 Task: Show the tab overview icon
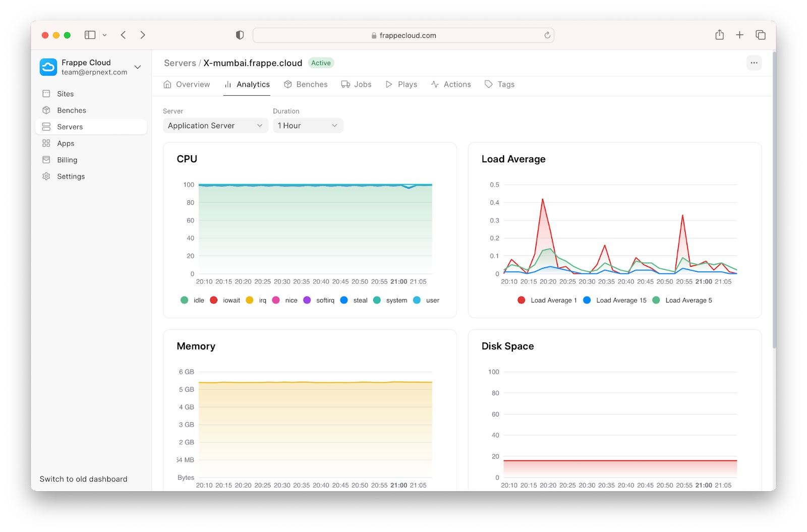pyautogui.click(x=760, y=35)
